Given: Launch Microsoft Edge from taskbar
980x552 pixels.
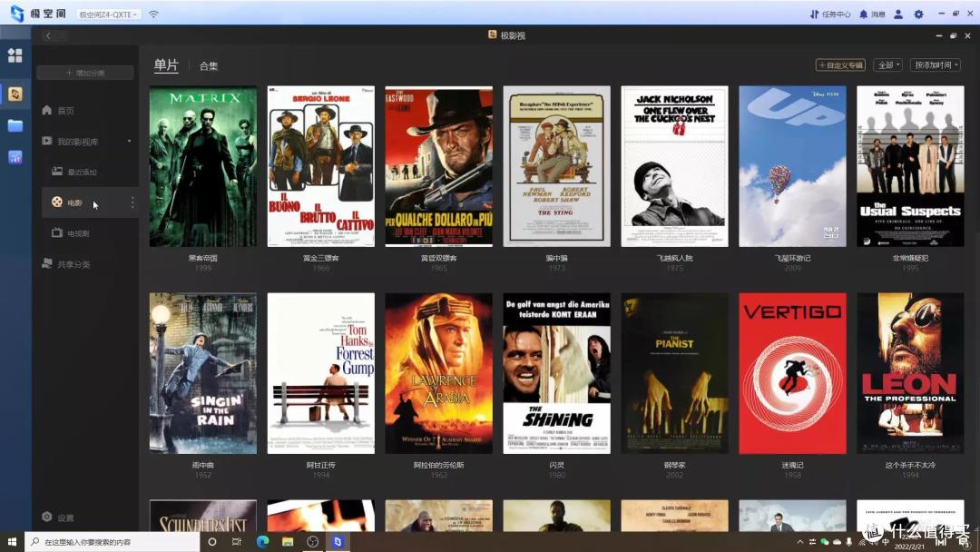Looking at the screenshot, I should coord(262,542).
